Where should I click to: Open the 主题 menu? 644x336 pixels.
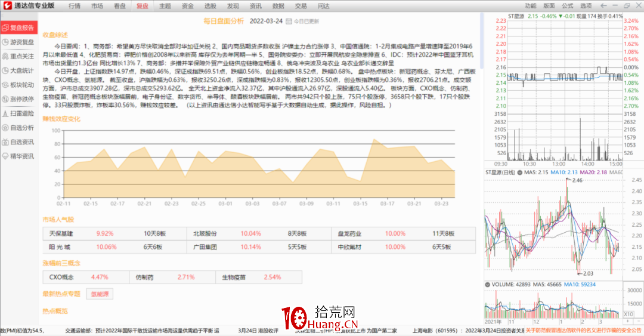(165, 6)
